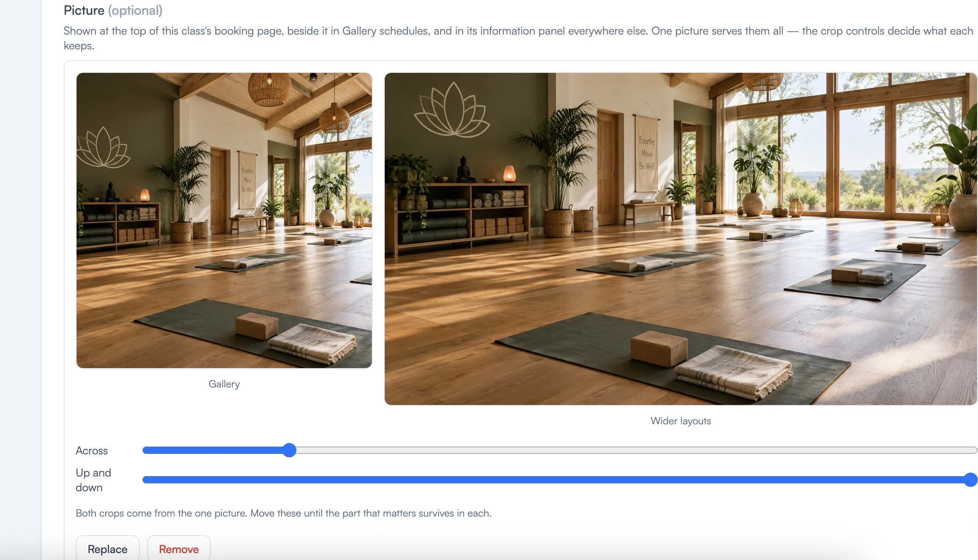Click the 'Up and down' slider label

(94, 480)
